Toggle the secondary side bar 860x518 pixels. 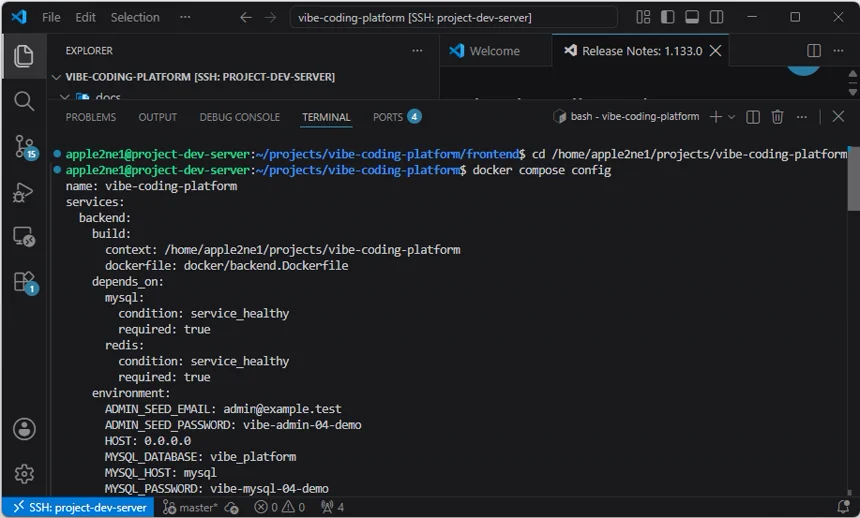tap(716, 17)
